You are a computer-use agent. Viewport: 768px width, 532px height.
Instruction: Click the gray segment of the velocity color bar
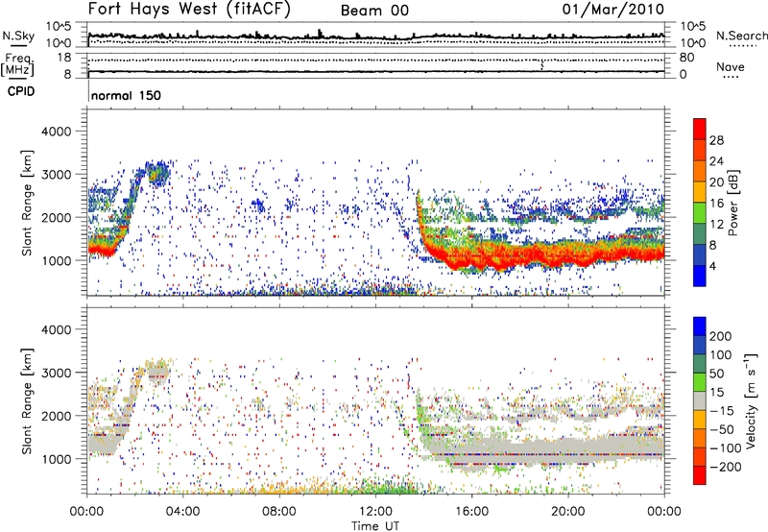tap(700, 400)
